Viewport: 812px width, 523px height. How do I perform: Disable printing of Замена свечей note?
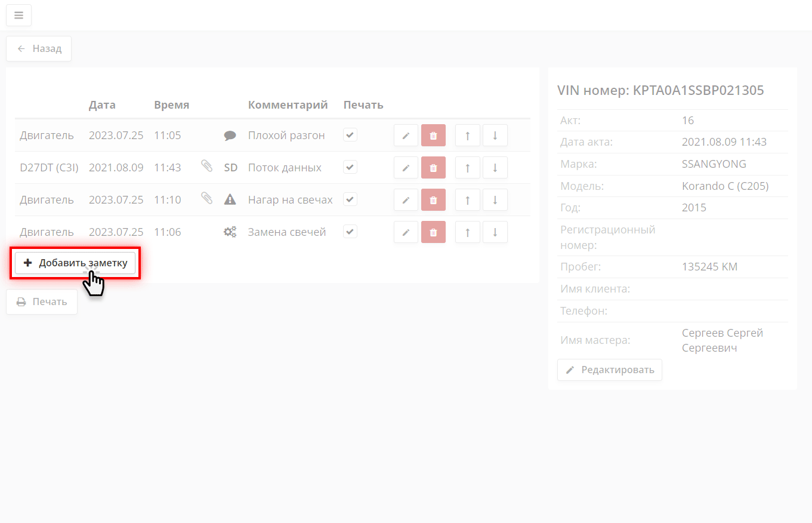pyautogui.click(x=350, y=232)
